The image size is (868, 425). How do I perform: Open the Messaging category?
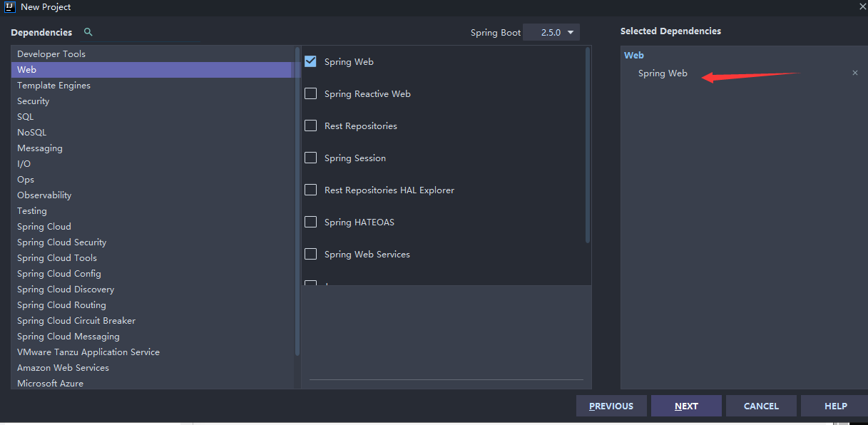point(151,148)
